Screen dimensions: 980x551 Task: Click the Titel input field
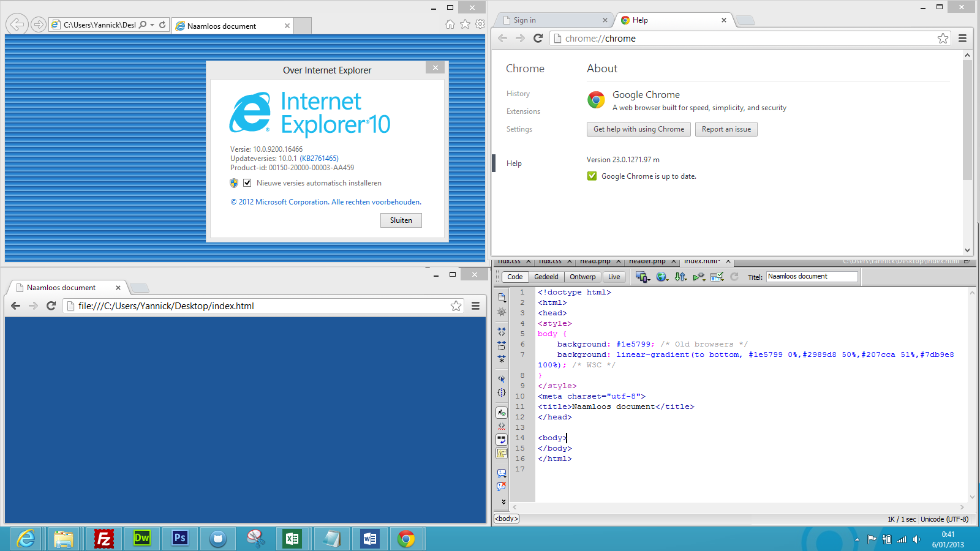812,277
